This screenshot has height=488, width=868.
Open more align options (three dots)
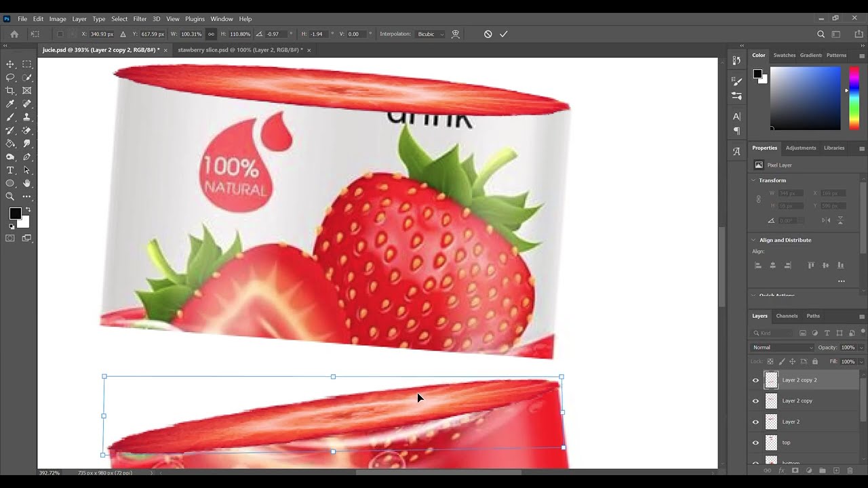point(842,281)
